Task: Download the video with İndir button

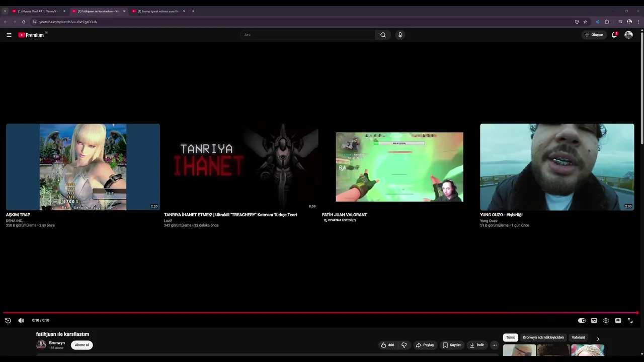Action: pos(477,345)
